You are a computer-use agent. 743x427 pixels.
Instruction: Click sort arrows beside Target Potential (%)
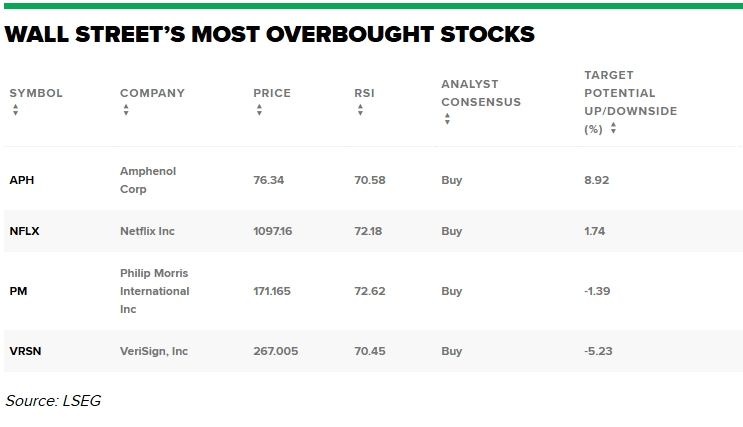[x=613, y=129]
